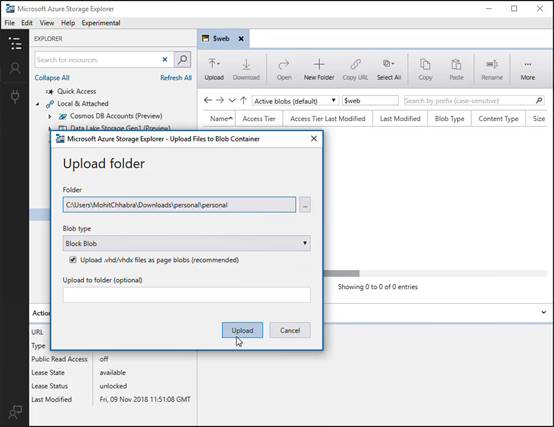Open the feedback icon at sidebar bottom
The height and width of the screenshot is (427, 554).
tap(15, 411)
